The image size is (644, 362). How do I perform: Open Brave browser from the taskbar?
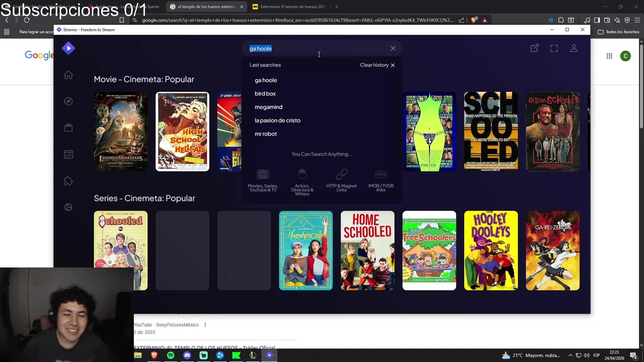(x=154, y=355)
